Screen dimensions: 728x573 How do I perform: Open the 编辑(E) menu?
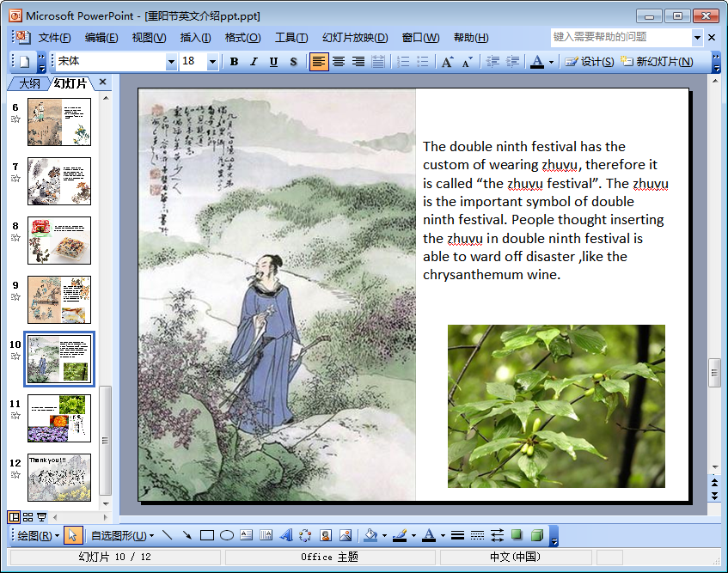coord(101,38)
